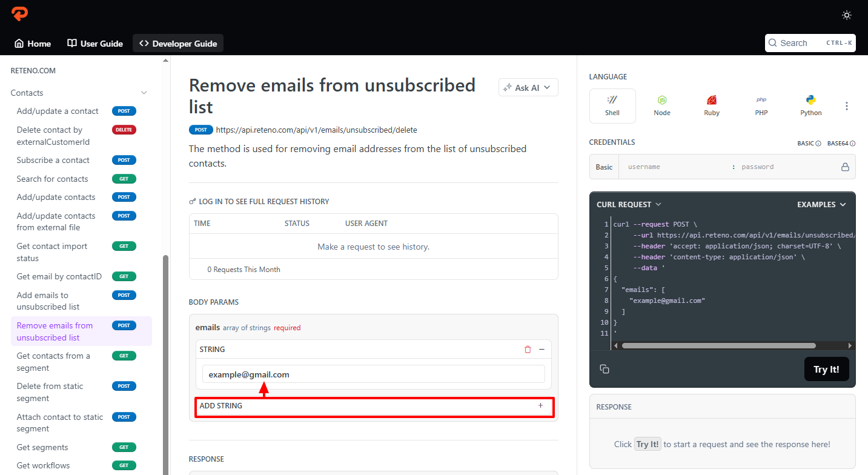Click '0 Requests This Month' text
The height and width of the screenshot is (475, 868).
(x=244, y=269)
